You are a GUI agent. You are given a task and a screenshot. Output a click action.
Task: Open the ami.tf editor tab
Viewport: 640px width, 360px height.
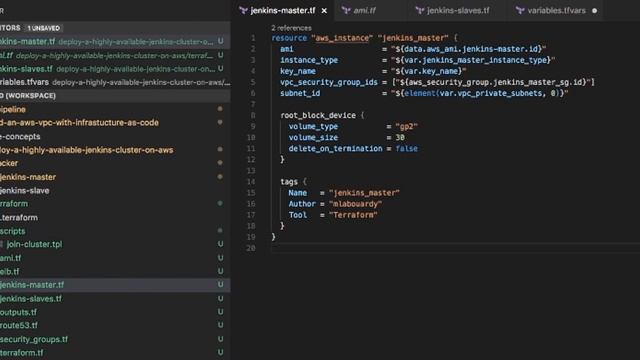point(364,11)
